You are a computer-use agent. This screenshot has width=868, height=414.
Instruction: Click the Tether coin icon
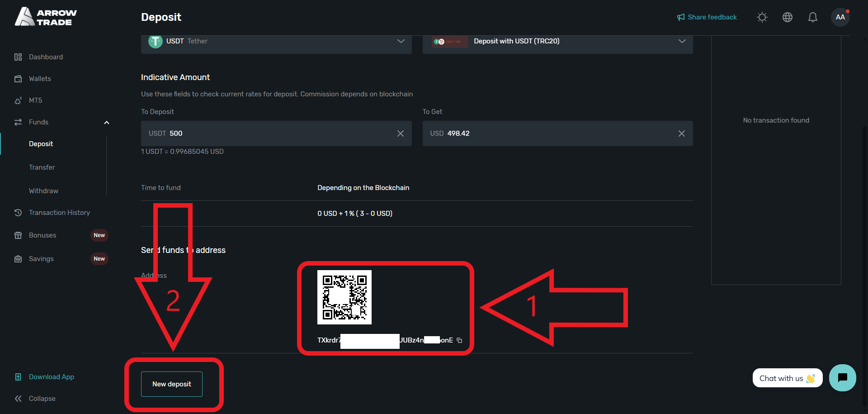(156, 41)
